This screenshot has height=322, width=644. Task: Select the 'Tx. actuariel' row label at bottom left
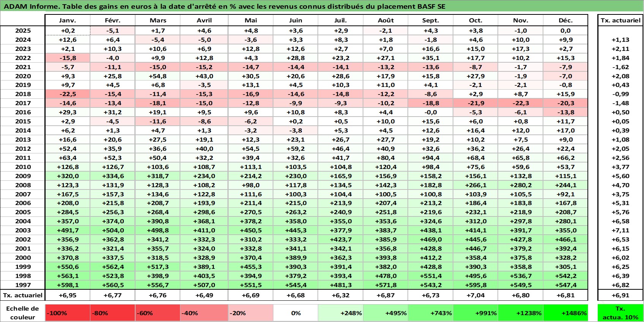tap(22, 295)
